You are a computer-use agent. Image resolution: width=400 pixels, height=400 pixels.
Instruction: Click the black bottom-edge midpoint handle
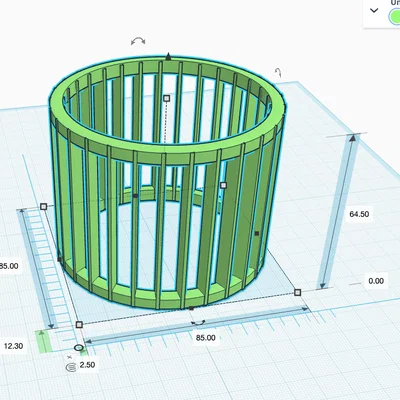tap(191, 308)
